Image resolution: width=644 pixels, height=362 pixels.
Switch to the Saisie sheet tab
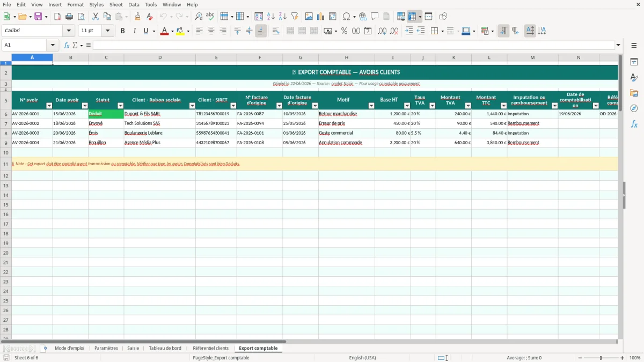133,348
